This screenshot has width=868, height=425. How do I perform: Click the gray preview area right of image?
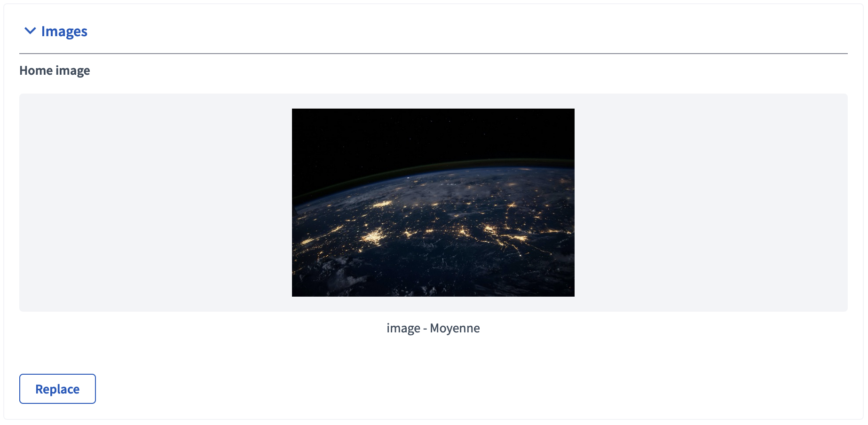(710, 203)
